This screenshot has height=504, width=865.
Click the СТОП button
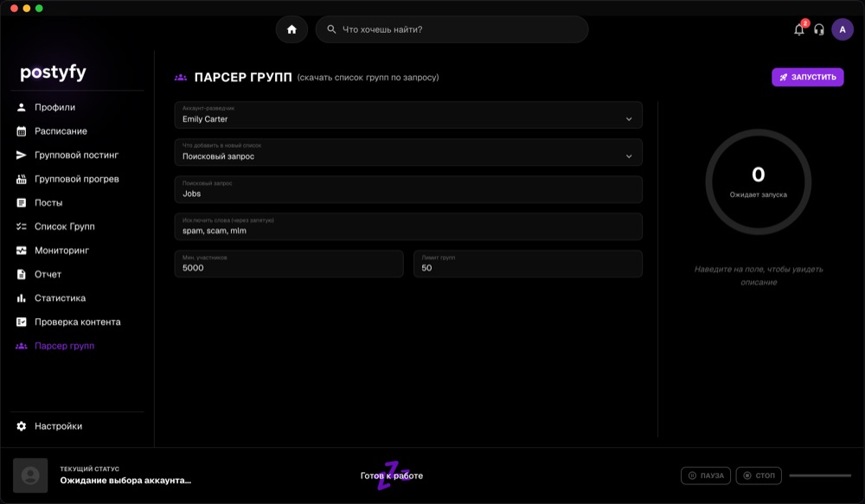[759, 475]
